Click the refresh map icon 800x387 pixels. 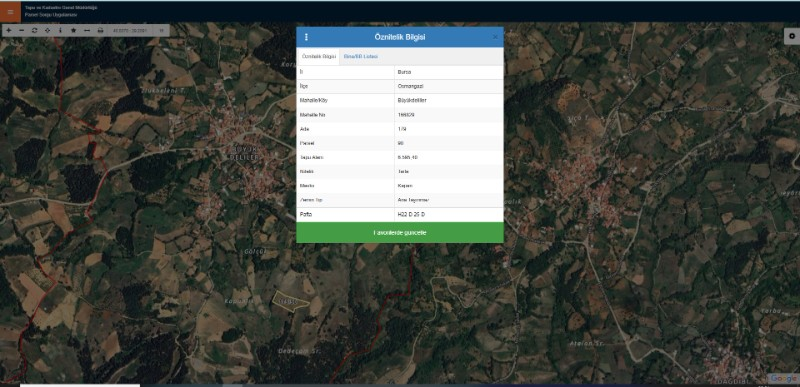tap(35, 31)
